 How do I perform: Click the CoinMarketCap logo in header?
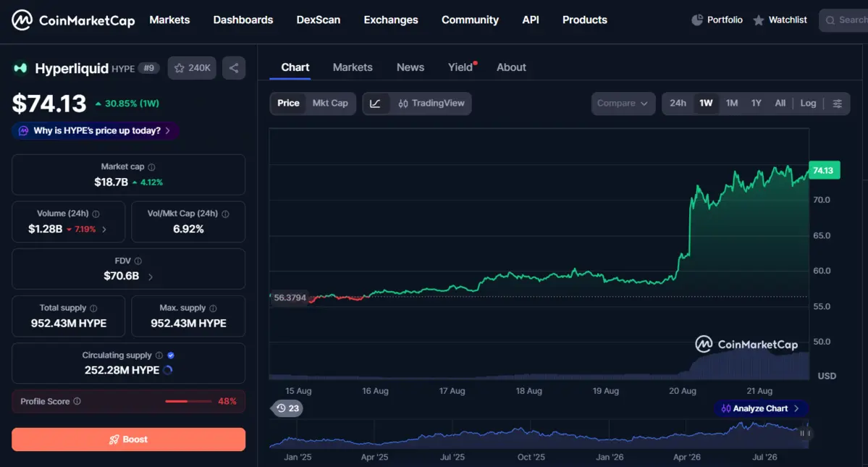(x=73, y=20)
